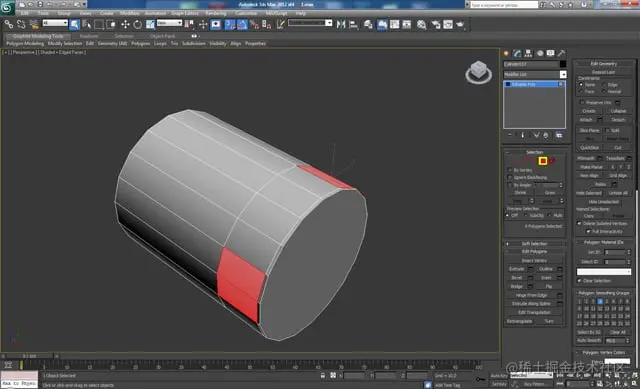The image size is (640, 389).
Task: Toggle Delete Isolated Vertices checkbox
Action: click(579, 224)
